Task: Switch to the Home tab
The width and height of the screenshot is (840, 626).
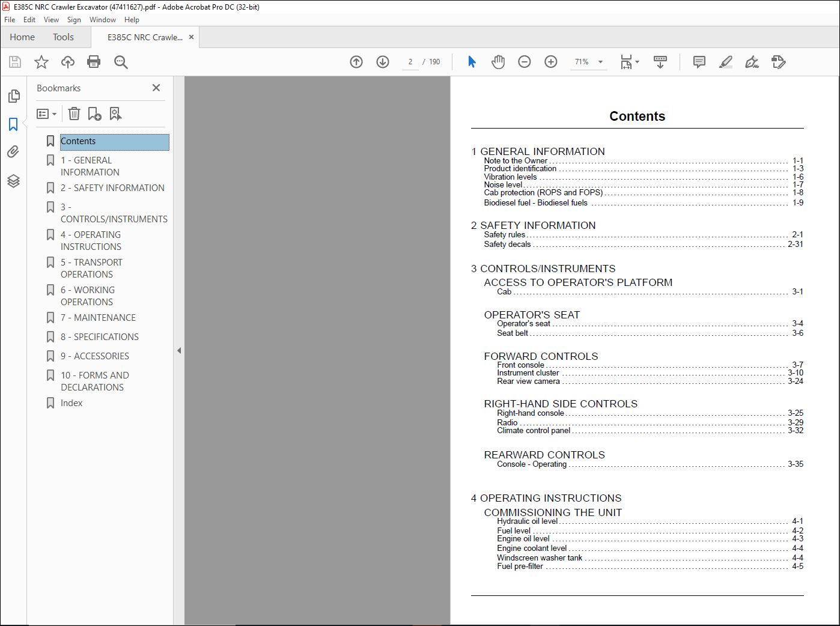Action: coord(22,37)
